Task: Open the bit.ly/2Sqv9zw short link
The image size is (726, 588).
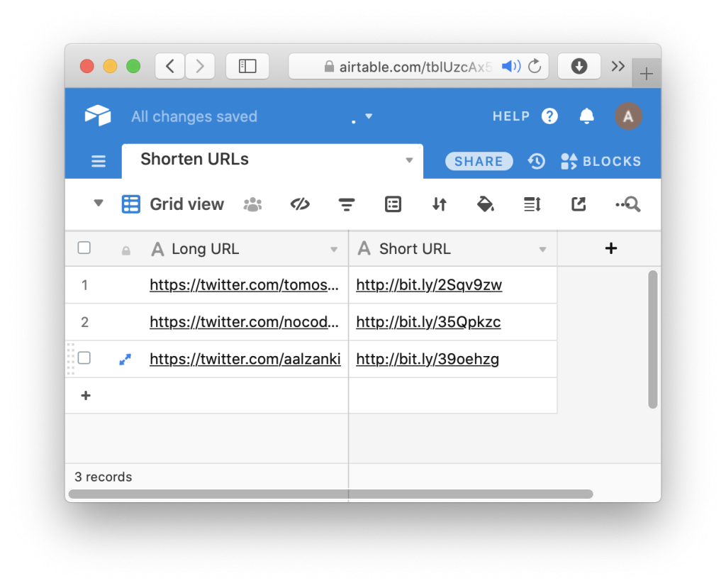Action: [x=429, y=285]
